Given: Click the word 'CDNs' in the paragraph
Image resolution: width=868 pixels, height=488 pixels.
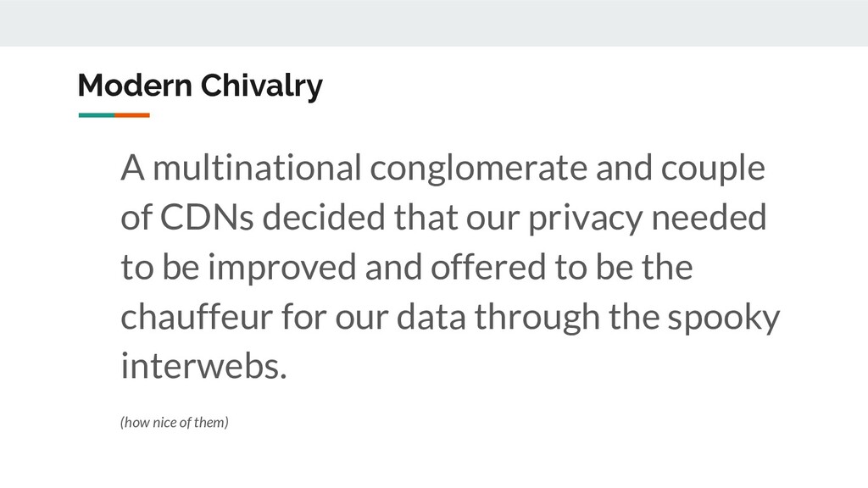Looking at the screenshot, I should [x=207, y=217].
